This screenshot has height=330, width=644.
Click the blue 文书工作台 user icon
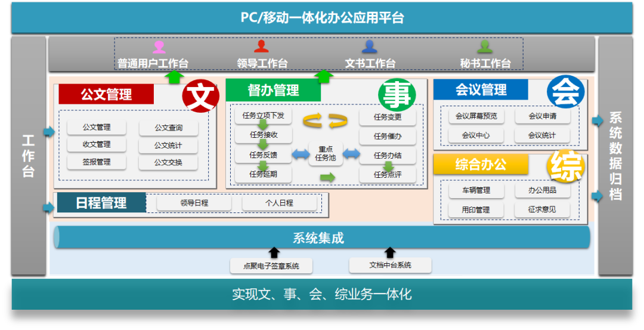pyautogui.click(x=370, y=47)
